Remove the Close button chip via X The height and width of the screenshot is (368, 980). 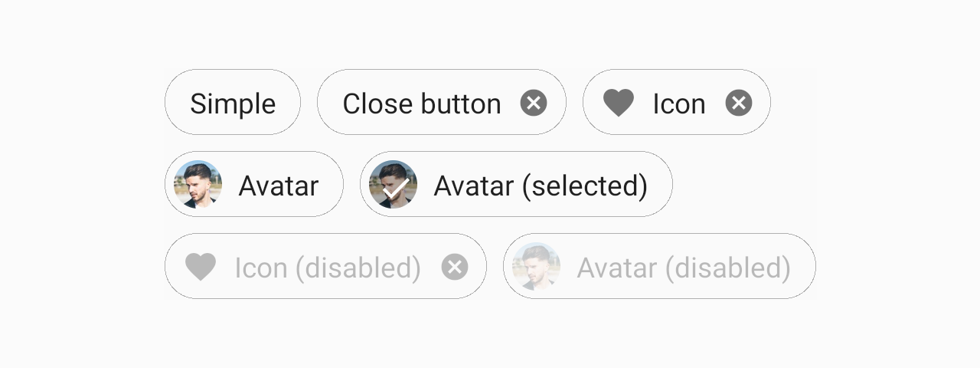534,103
